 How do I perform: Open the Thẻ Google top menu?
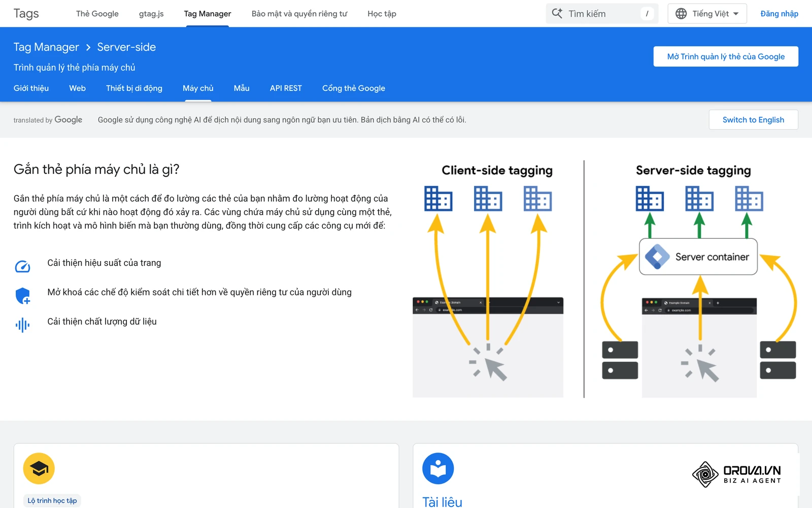[x=97, y=14]
